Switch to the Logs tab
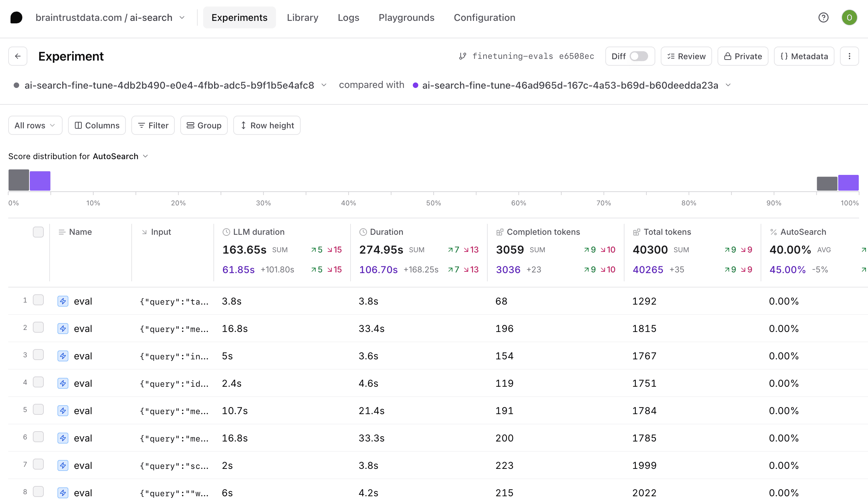Image resolution: width=868 pixels, height=499 pixels. point(348,17)
